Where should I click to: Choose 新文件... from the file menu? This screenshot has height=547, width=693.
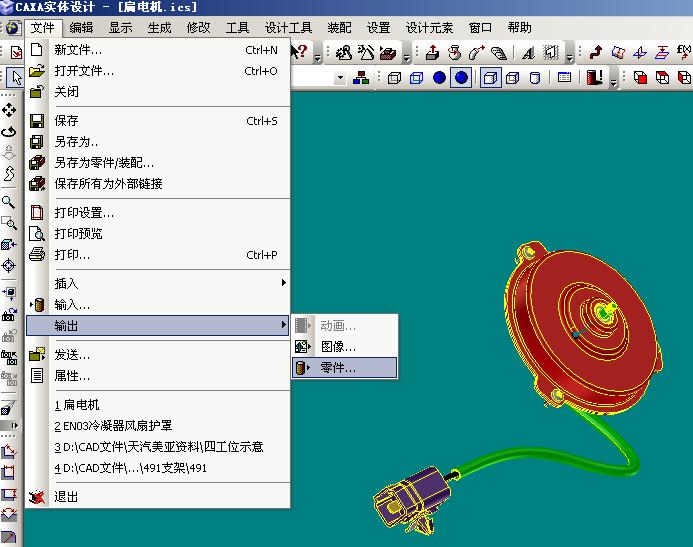tap(157, 50)
